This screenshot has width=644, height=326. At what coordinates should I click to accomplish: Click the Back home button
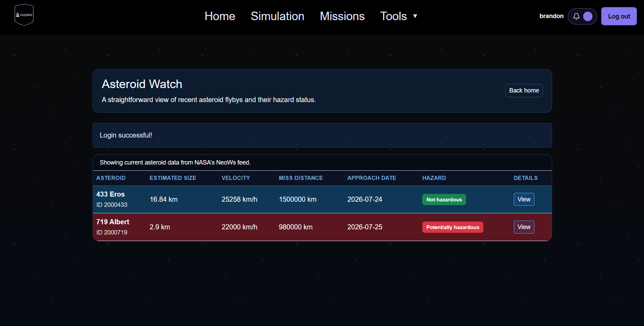pos(524,90)
